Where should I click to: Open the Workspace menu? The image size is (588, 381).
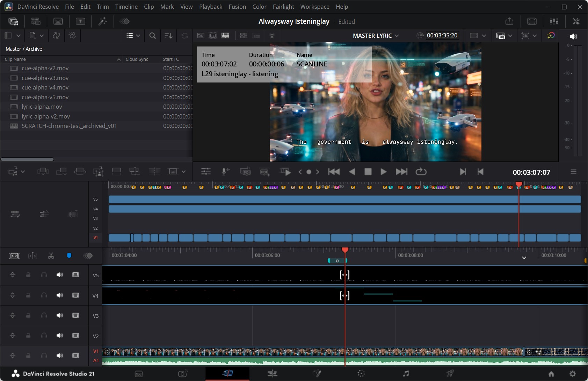tap(315, 7)
